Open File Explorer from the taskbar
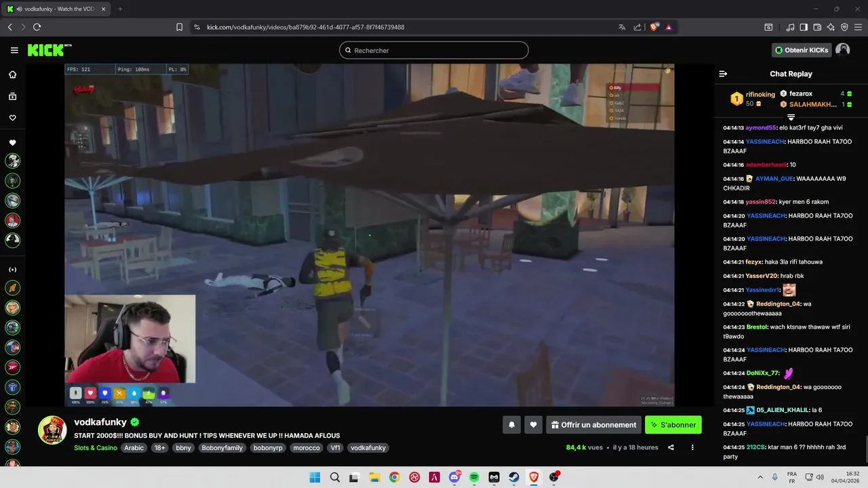The height and width of the screenshot is (488, 868). coord(374,477)
